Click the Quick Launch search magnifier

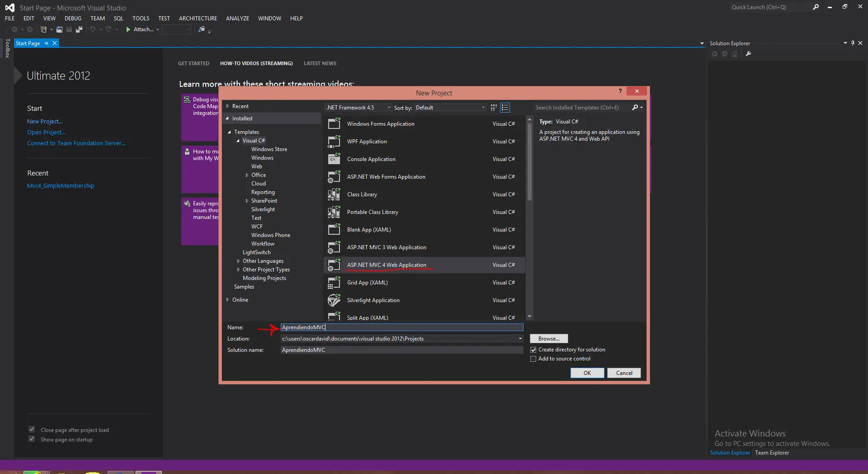pyautogui.click(x=816, y=7)
